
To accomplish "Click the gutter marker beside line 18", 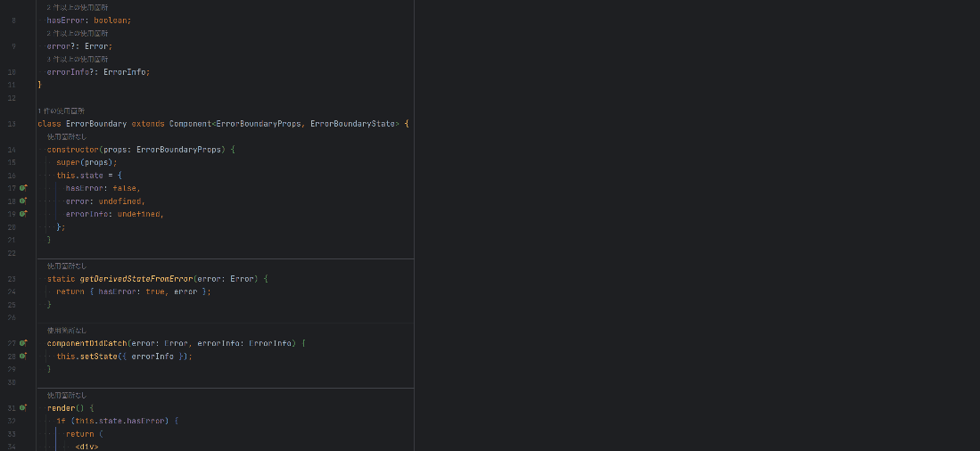I will coord(24,201).
